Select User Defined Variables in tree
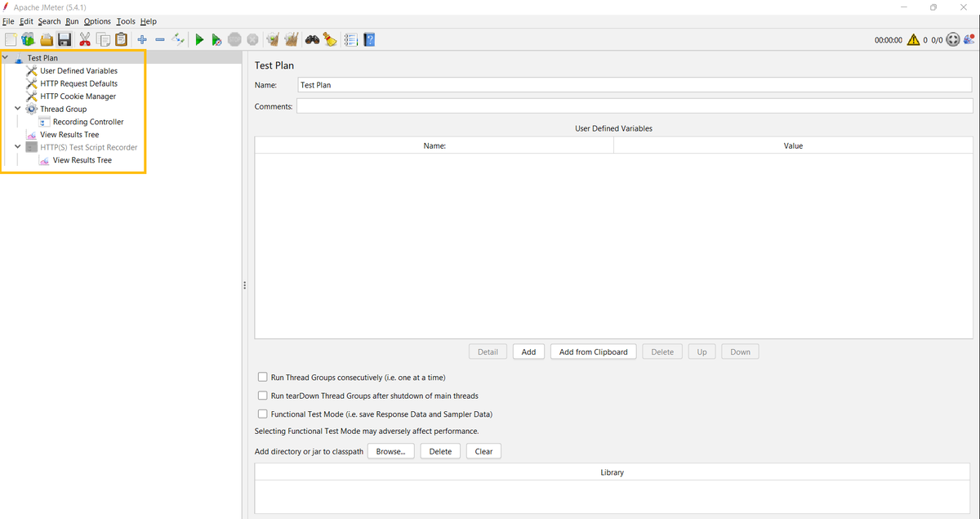Screen dimensions: 980x519 pos(78,71)
